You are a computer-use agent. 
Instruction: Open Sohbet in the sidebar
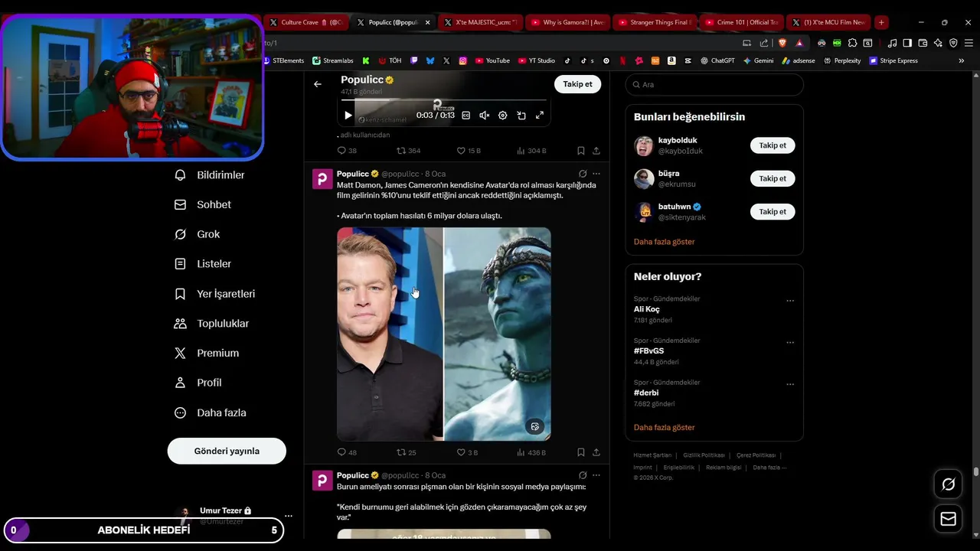click(203, 205)
